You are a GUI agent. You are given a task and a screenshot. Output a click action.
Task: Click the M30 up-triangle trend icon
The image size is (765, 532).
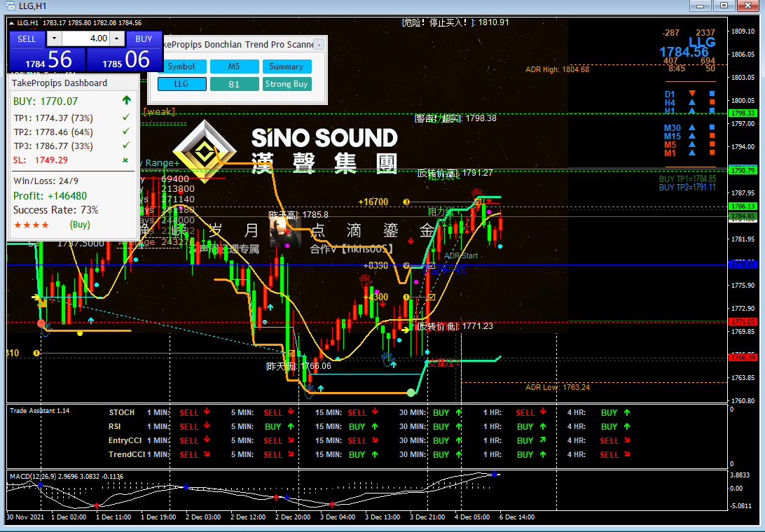(692, 127)
